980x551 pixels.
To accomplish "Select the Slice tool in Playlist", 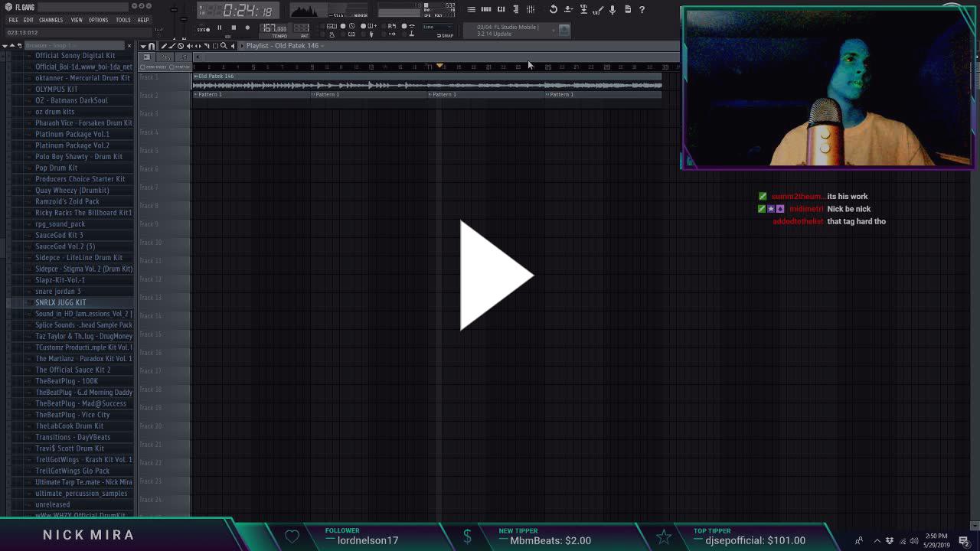I will point(207,46).
